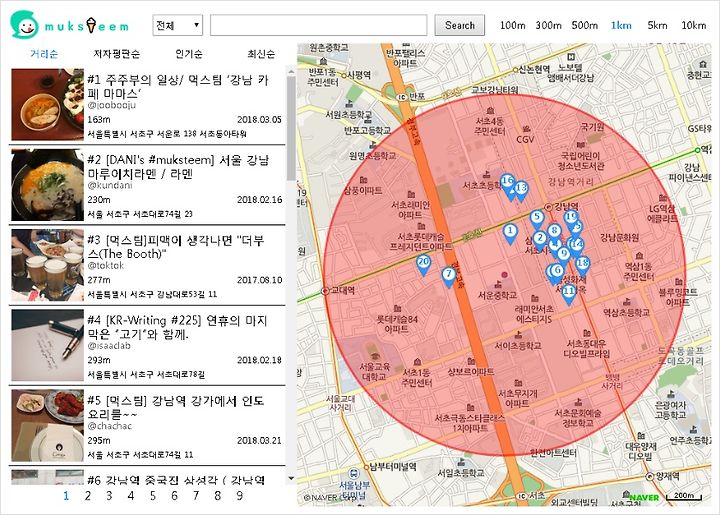Viewport: 720px width, 515px height.
Task: Click map marker number 6
Action: click(557, 272)
